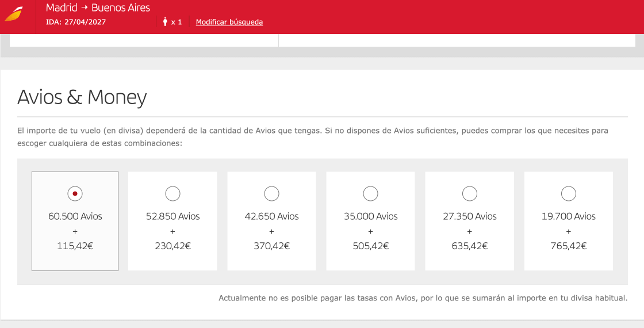Click the 635,42€ price text
Image resolution: width=644 pixels, height=328 pixels.
pyautogui.click(x=469, y=246)
